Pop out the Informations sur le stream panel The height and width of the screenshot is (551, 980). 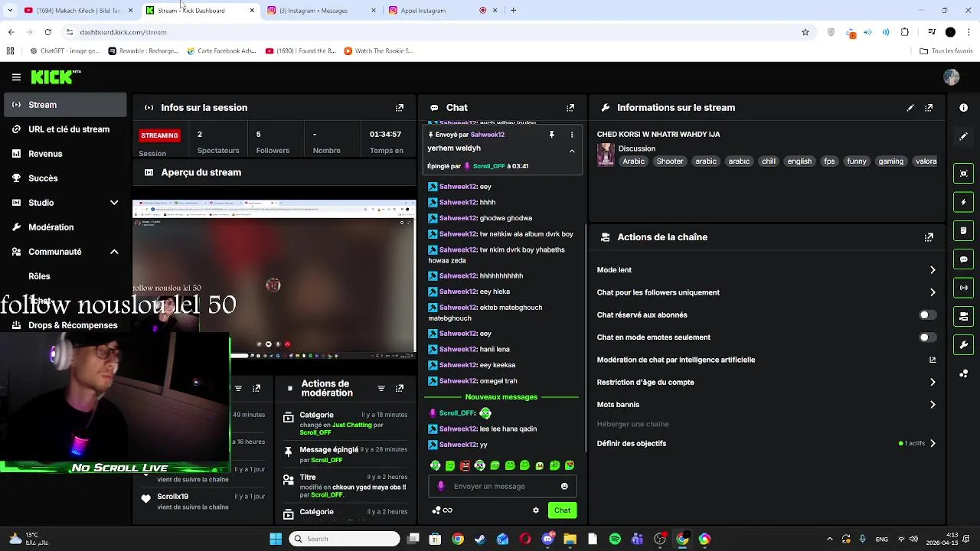pos(929,108)
